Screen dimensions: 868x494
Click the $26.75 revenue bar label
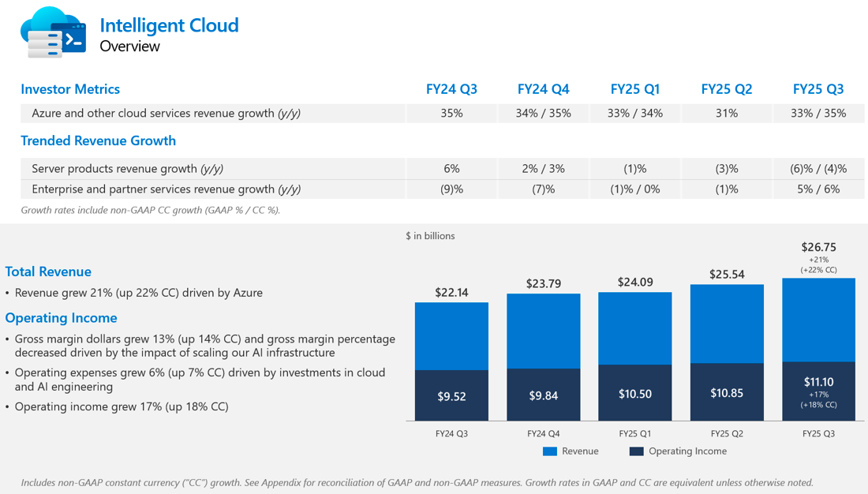coord(818,247)
